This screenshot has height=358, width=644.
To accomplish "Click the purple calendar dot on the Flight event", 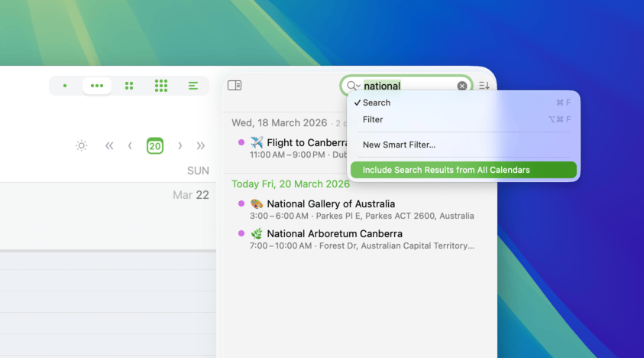I will coord(241,142).
